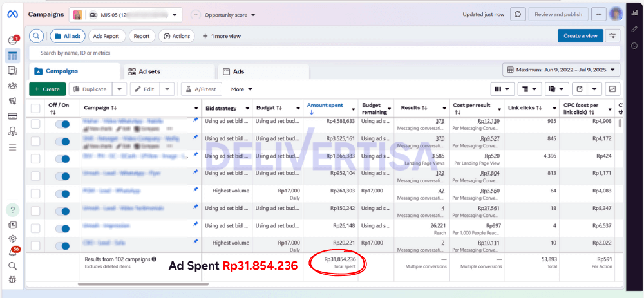Viewport: 644px width, 298px height.
Task: Toggle the Rp26,148 campaign switch
Action: pos(62,228)
